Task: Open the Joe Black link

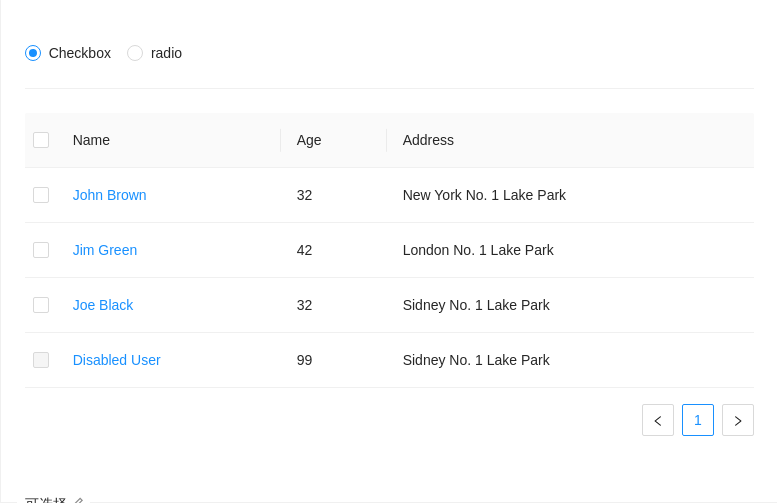Action: pyautogui.click(x=103, y=305)
